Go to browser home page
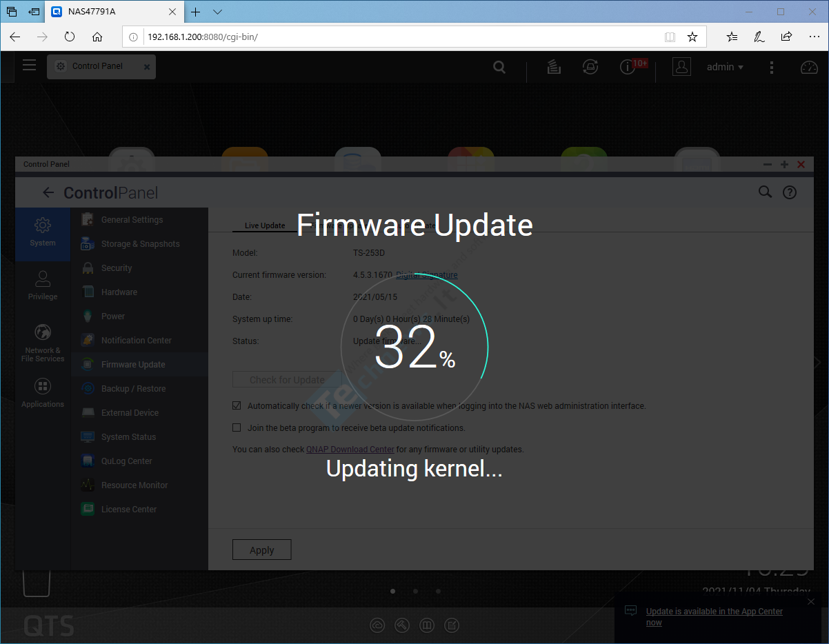Viewport: 829px width, 644px height. (97, 37)
